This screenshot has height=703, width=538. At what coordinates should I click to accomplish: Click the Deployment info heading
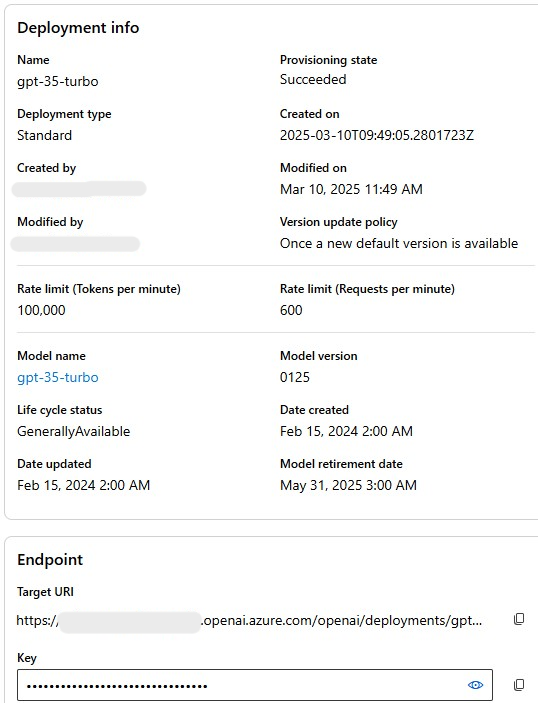point(78,28)
